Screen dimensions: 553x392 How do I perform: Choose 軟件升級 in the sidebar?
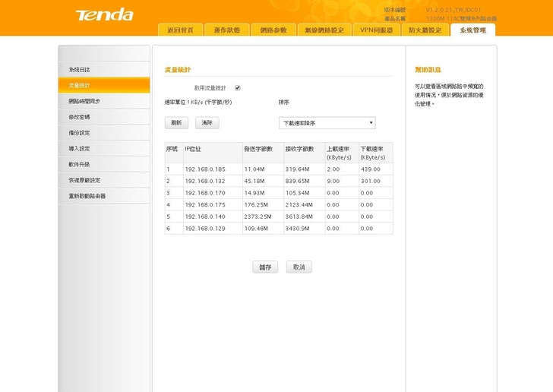coord(103,164)
